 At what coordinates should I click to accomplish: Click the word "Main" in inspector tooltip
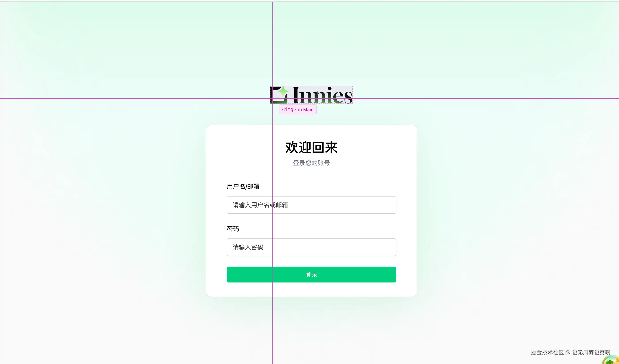tap(308, 110)
